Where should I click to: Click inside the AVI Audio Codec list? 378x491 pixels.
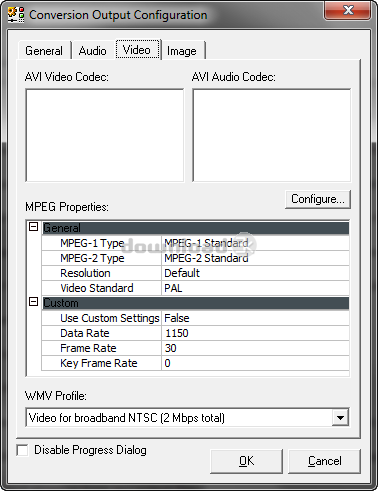point(271,135)
